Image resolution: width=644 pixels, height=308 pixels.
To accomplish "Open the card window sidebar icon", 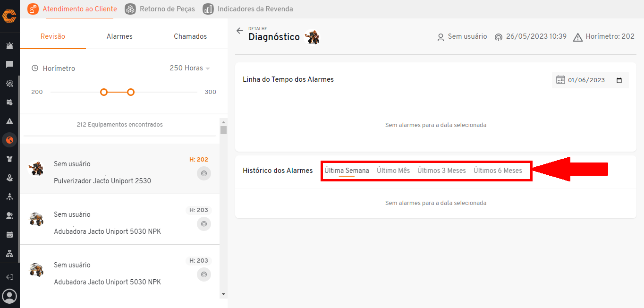I will click(9, 235).
